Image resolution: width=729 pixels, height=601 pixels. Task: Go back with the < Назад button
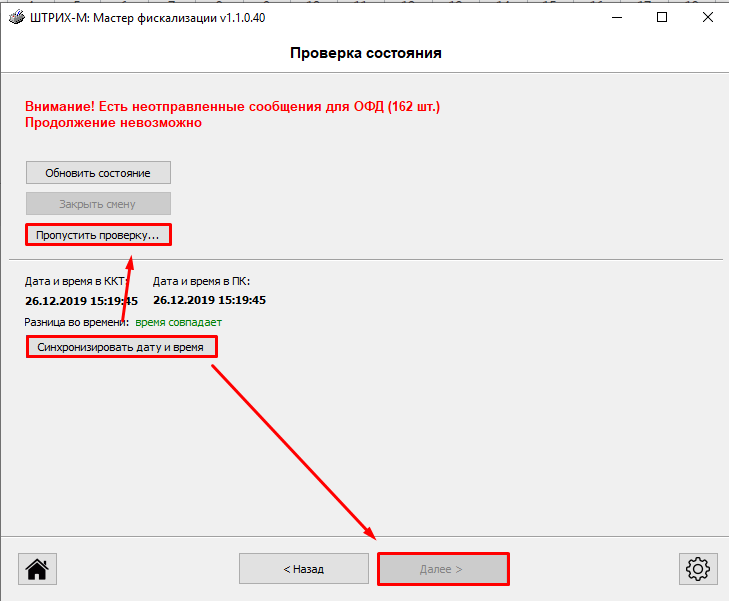304,569
